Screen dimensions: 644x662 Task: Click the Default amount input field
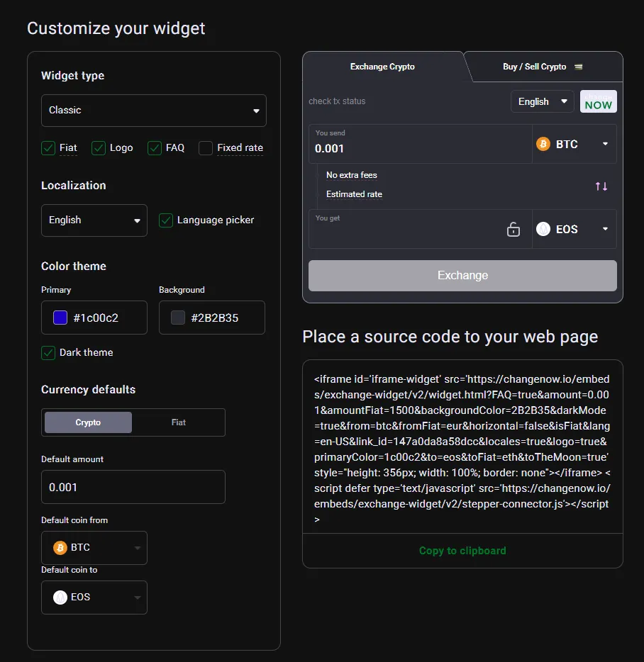133,487
